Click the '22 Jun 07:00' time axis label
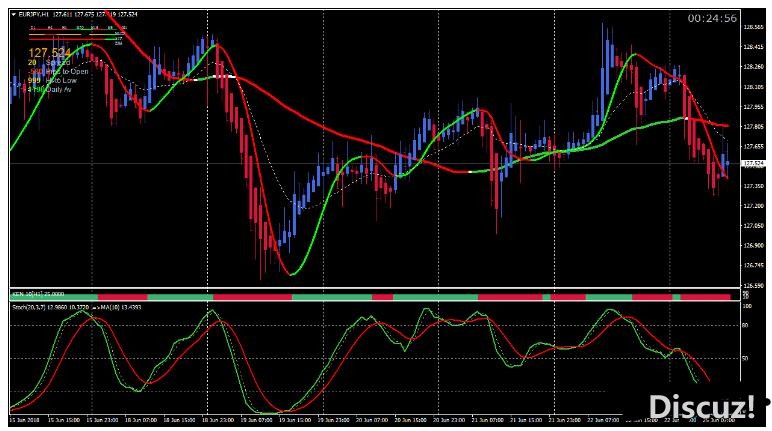 (x=603, y=420)
